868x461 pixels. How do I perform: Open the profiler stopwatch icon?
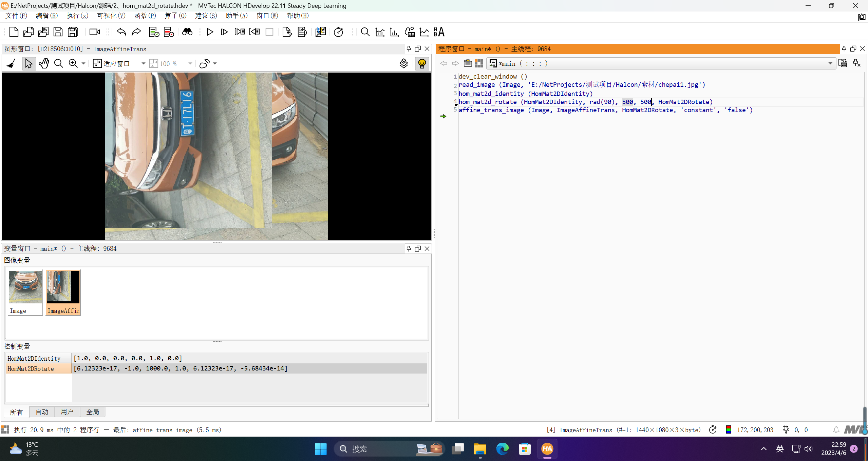click(x=339, y=32)
